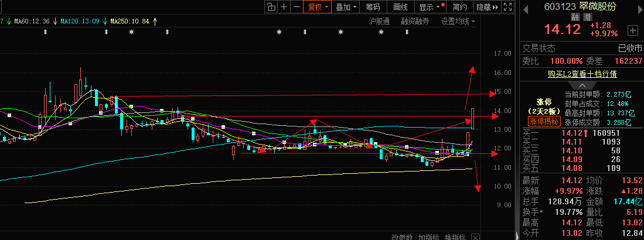644x240 pixels.
Task: Click MA120:13.09 moving average label
Action: point(80,21)
